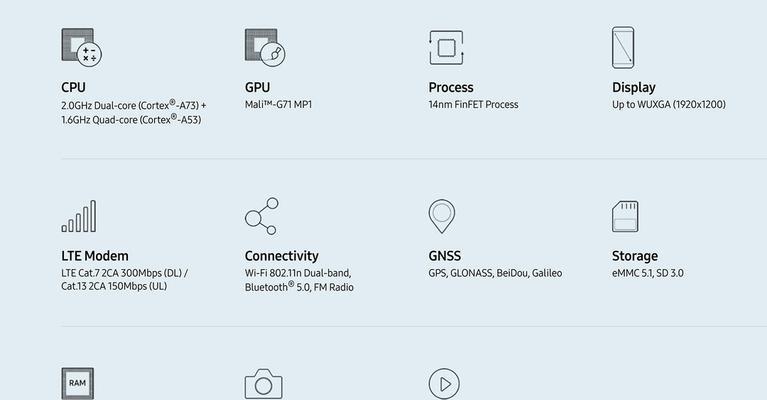The width and height of the screenshot is (767, 400).
Task: Select the Connectivity share nodes icon
Action: click(x=262, y=216)
